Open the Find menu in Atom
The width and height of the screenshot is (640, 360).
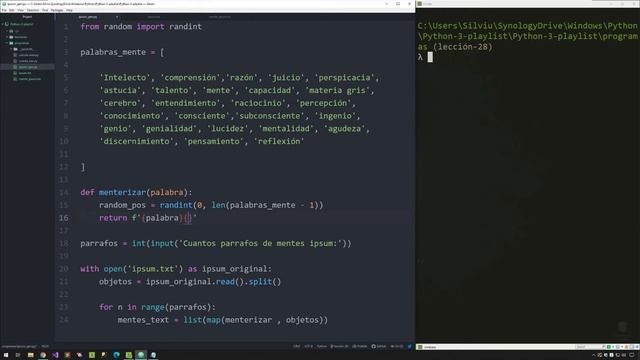coord(45,10)
